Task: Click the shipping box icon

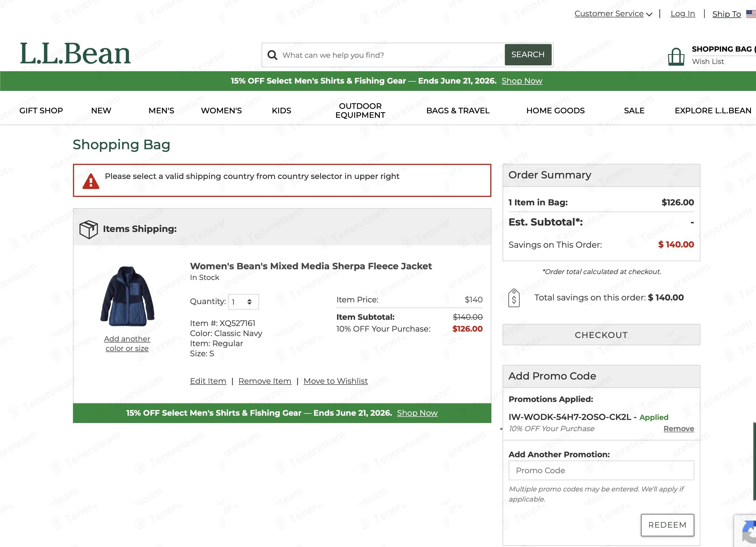Action: tap(89, 229)
